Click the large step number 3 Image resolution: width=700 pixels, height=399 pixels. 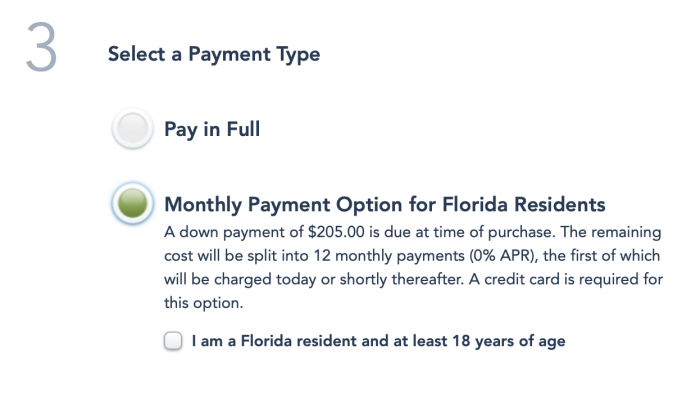click(41, 47)
